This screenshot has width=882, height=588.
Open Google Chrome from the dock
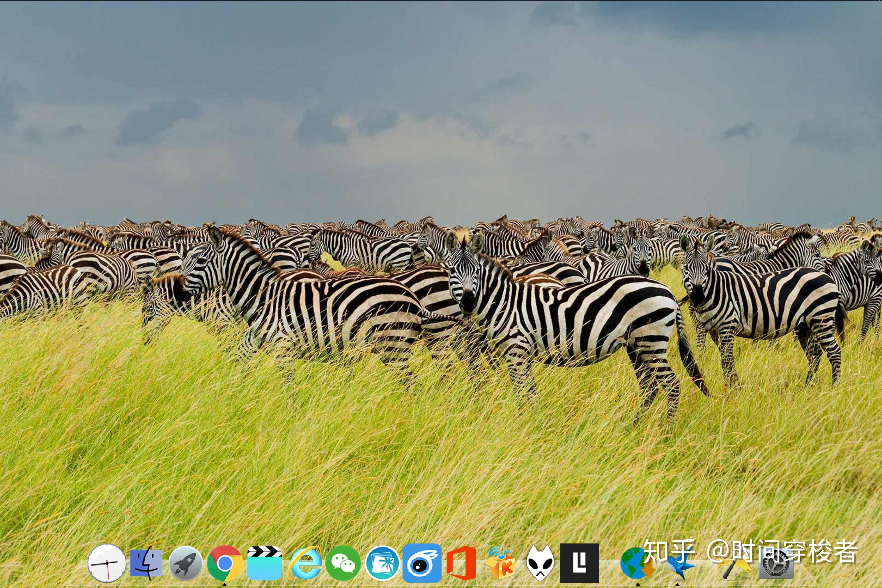tap(225, 563)
